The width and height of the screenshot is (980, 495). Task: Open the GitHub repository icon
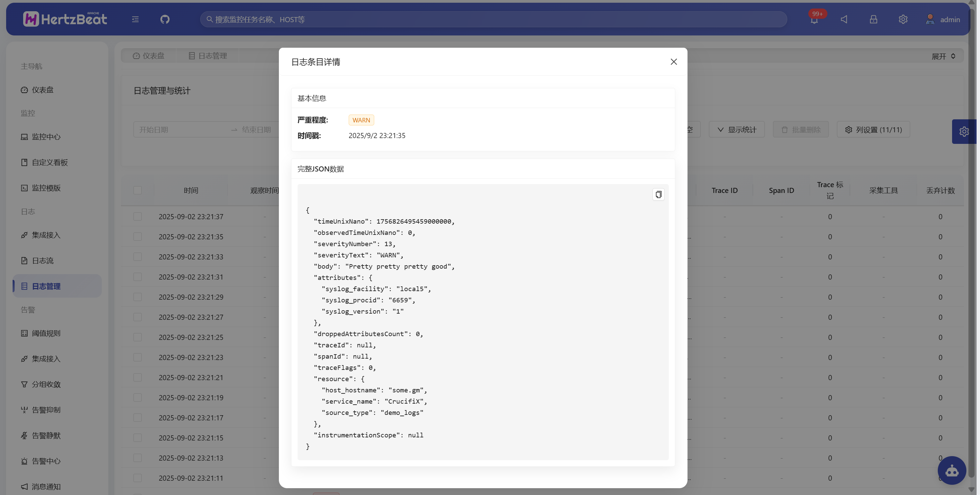(165, 19)
